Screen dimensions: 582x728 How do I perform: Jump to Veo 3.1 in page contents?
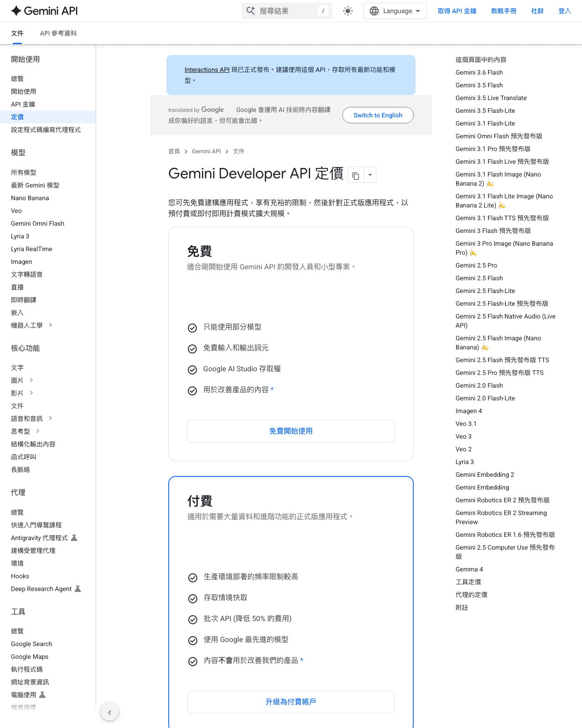(x=466, y=424)
